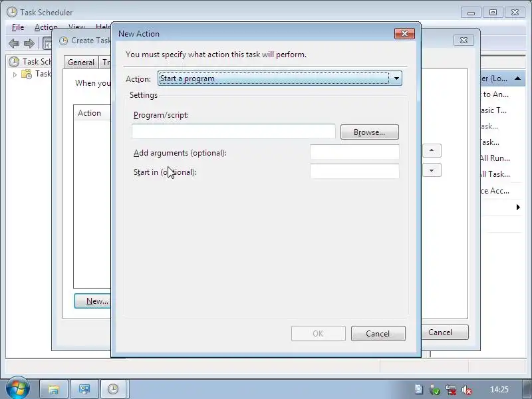Click the New... button in Create Task
Screen dimensions: 532x399
click(92, 301)
